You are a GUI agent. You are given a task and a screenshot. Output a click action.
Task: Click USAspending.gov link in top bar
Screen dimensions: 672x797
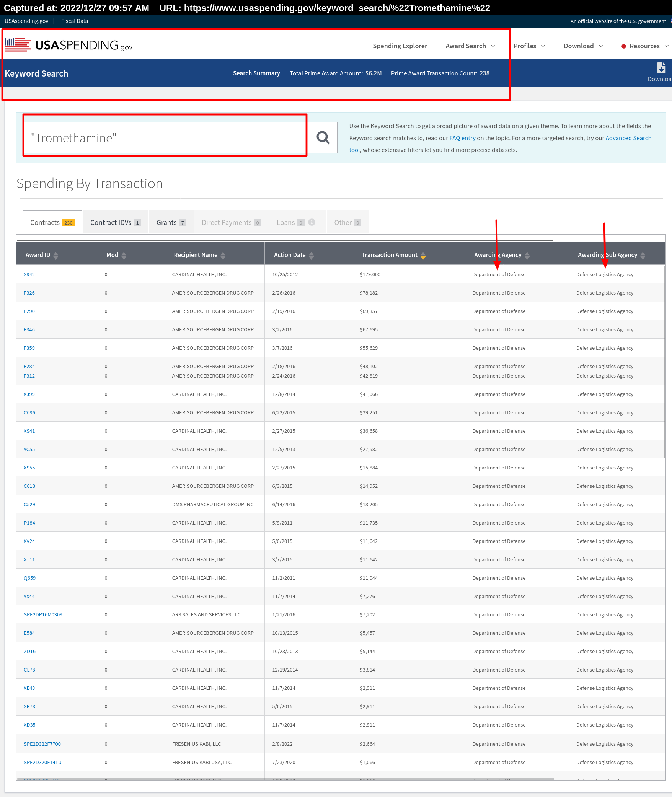pos(26,21)
